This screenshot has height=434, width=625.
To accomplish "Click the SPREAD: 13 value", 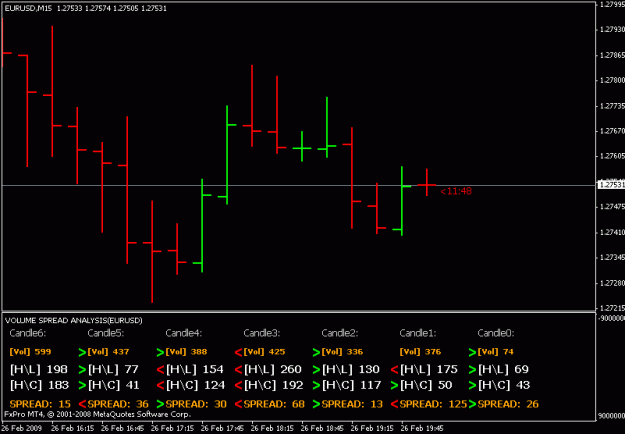I will [x=352, y=404].
